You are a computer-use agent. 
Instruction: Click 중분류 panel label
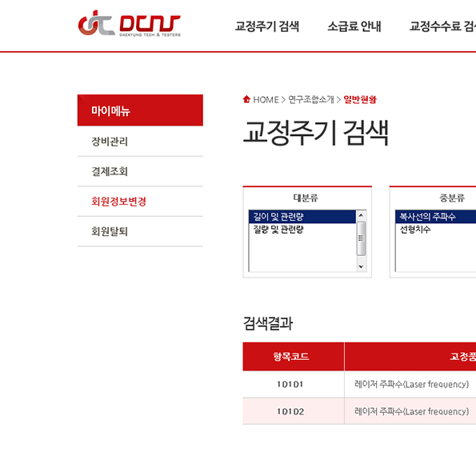tap(452, 198)
